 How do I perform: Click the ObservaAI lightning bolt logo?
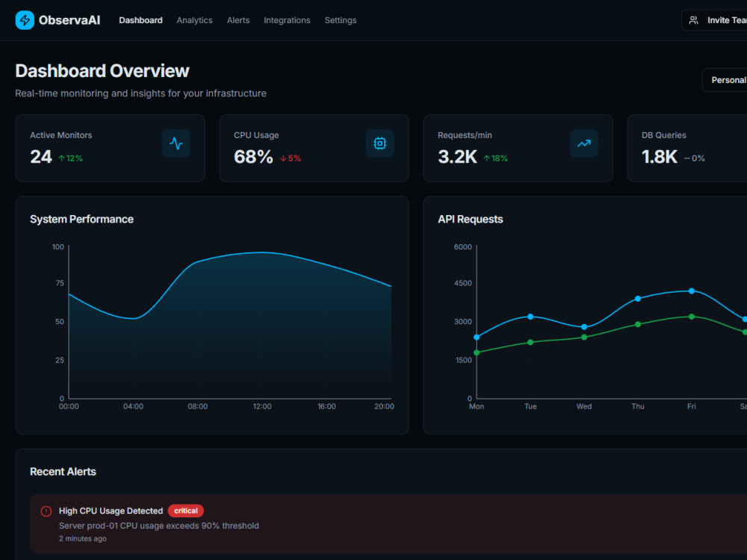click(x=25, y=20)
